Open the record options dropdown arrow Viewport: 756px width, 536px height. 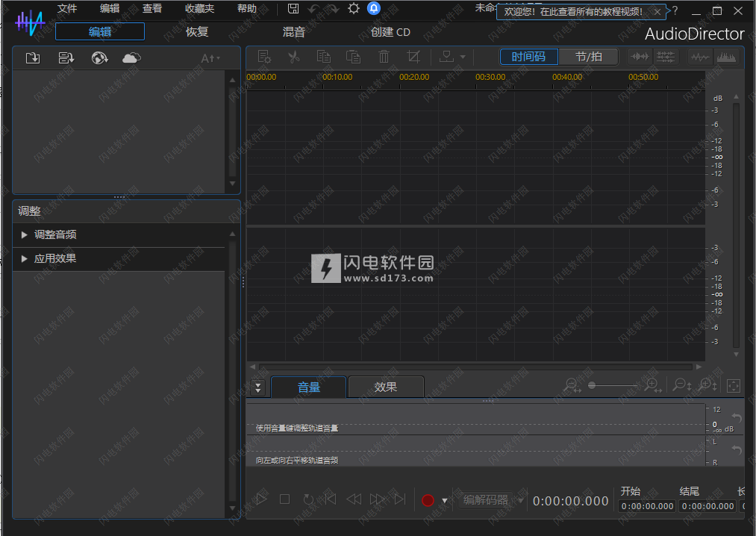pos(445,501)
